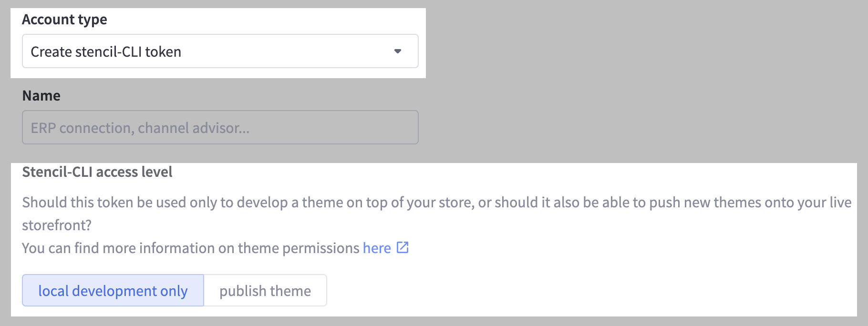The width and height of the screenshot is (868, 326).
Task: Click the "Stencil-CLI access level" heading
Action: pyautogui.click(x=97, y=172)
